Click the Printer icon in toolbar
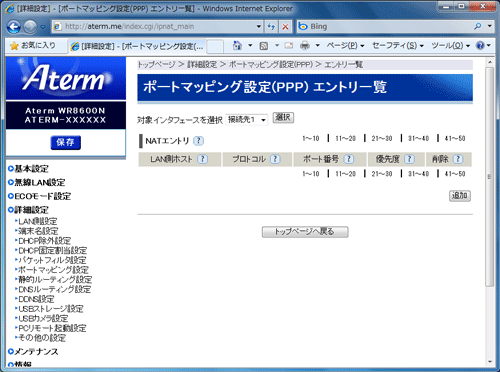Viewport: 500px width, 372px height. [x=305, y=45]
